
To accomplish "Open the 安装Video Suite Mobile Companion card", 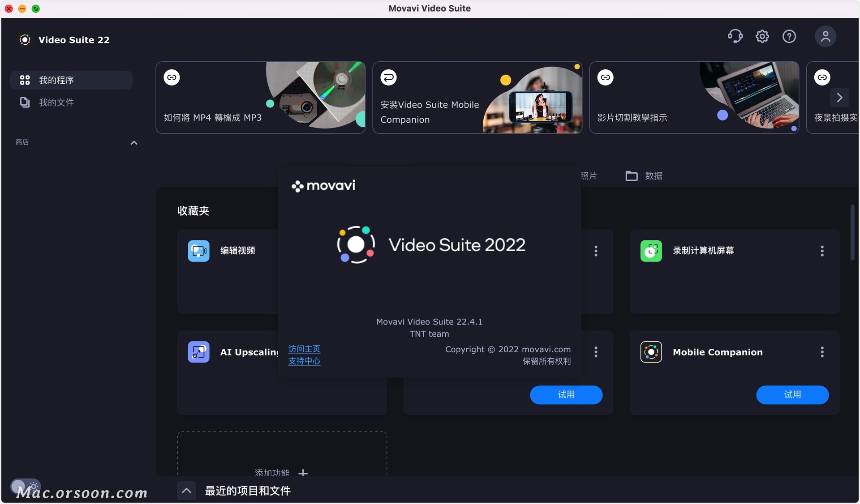I will click(x=477, y=98).
